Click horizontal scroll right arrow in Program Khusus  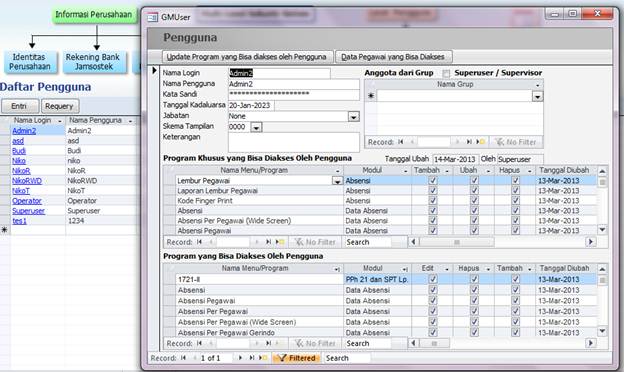click(x=591, y=242)
